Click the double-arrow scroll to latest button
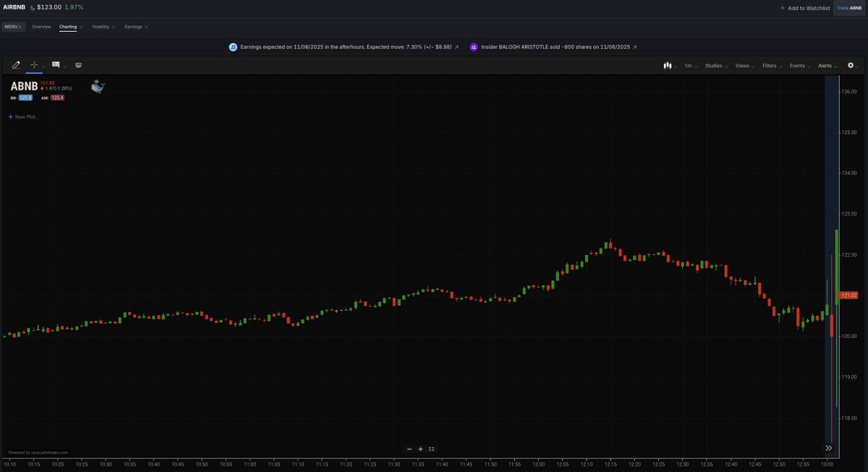 (828, 448)
